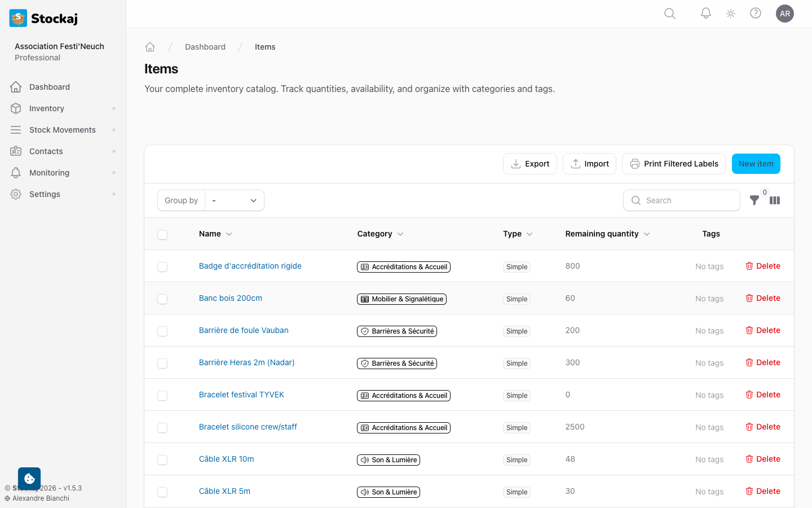Screen dimensions: 812x508
Task: Click the Import upload icon
Action: click(575, 164)
